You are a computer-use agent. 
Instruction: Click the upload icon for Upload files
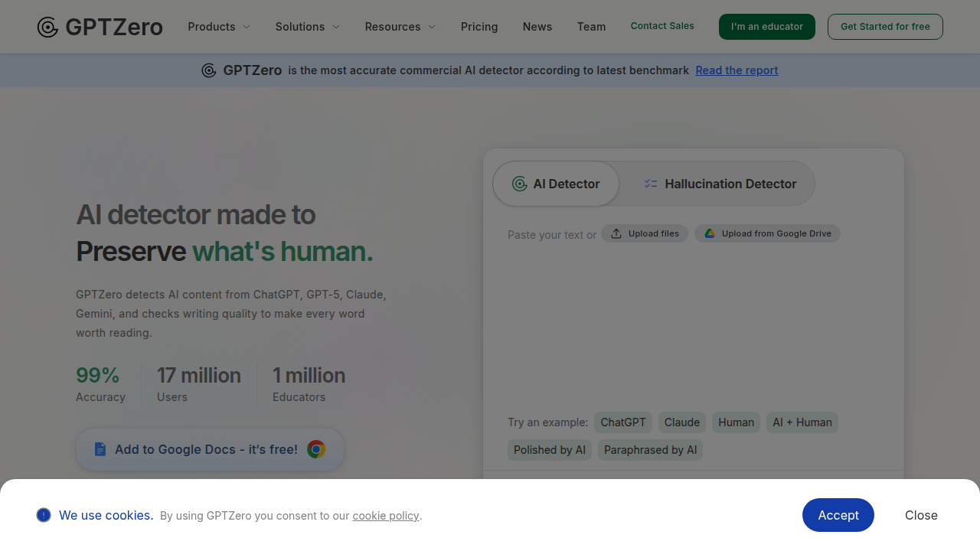click(616, 233)
